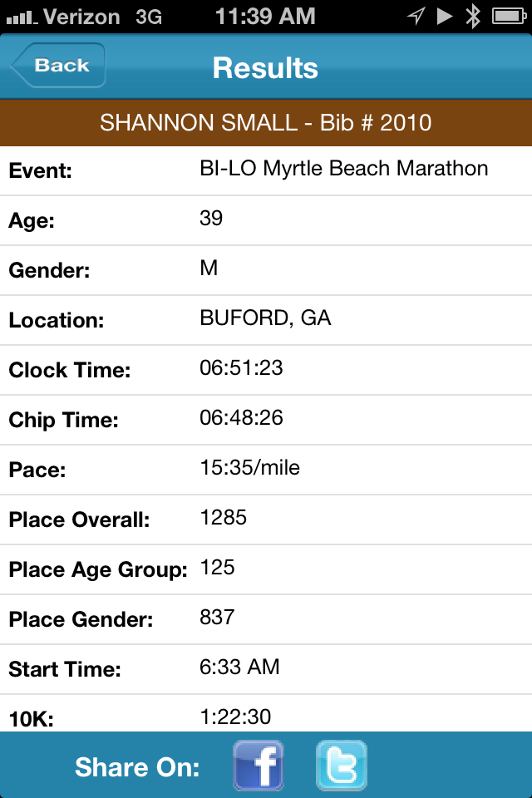Tap the Bluetooth status icon

tap(473, 17)
